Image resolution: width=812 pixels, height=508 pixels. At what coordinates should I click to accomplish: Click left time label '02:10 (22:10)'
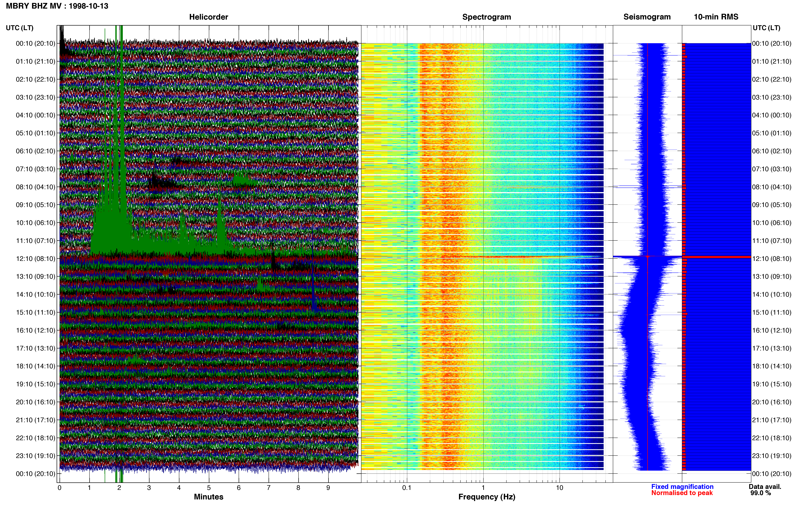[36, 79]
